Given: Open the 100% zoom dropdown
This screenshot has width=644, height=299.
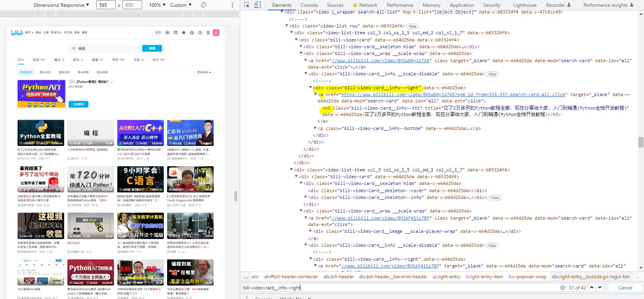Looking at the screenshot, I should tap(157, 5).
